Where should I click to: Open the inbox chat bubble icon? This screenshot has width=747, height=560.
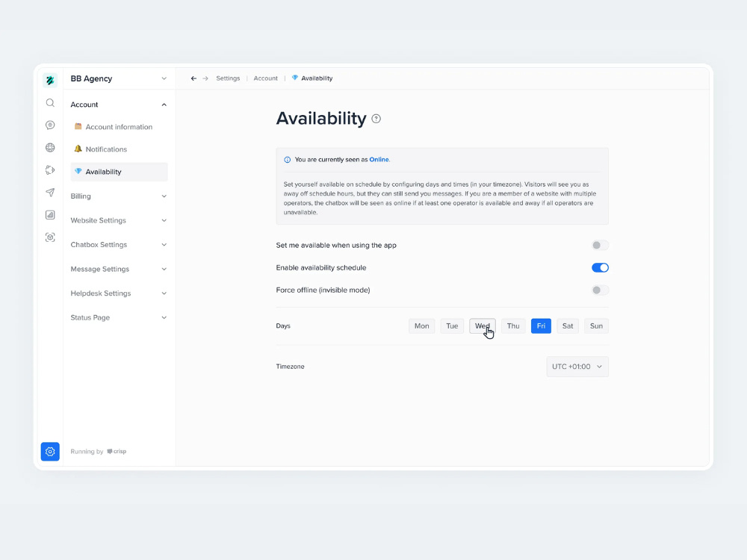(x=50, y=125)
